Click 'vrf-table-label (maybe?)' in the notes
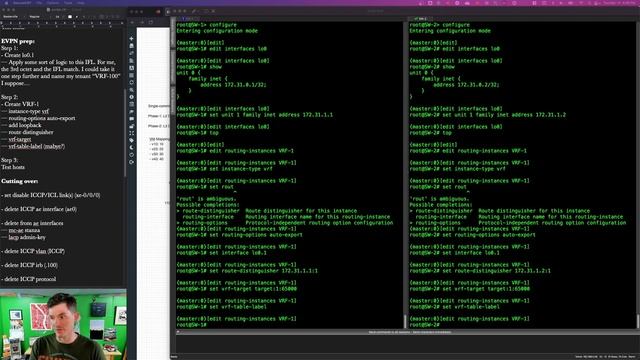The height and width of the screenshot is (360, 640). 36,146
